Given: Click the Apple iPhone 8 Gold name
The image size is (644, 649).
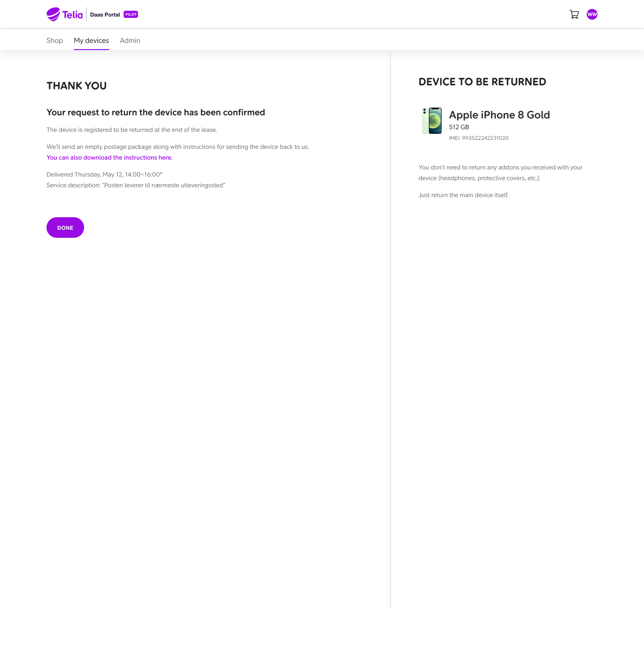Looking at the screenshot, I should tap(500, 115).
